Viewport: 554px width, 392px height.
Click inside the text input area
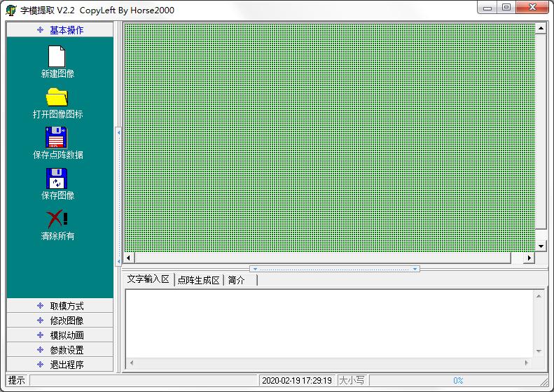[329, 322]
